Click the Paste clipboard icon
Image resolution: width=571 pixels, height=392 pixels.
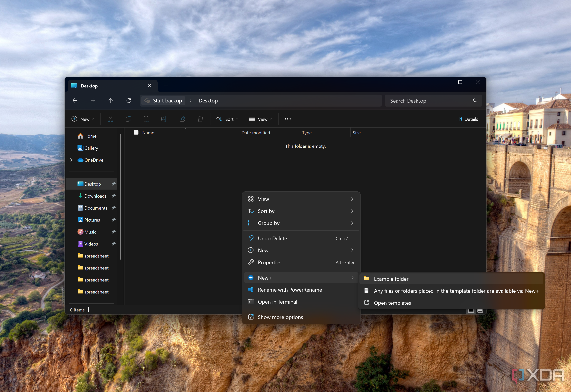click(x=146, y=119)
